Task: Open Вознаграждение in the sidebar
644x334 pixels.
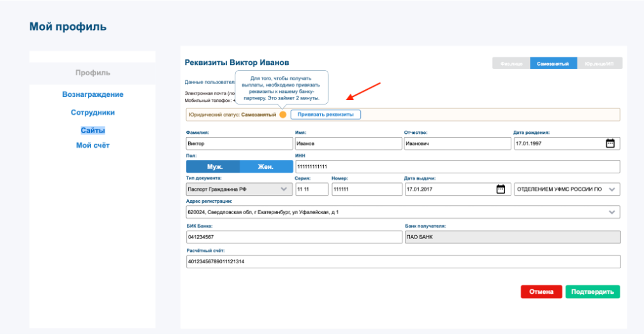Action: [92, 94]
